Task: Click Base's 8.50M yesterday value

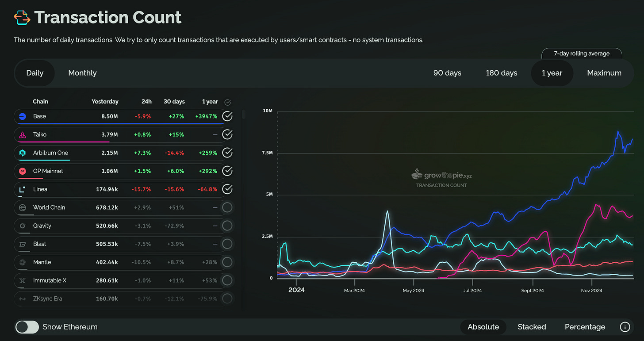Action: click(x=109, y=116)
